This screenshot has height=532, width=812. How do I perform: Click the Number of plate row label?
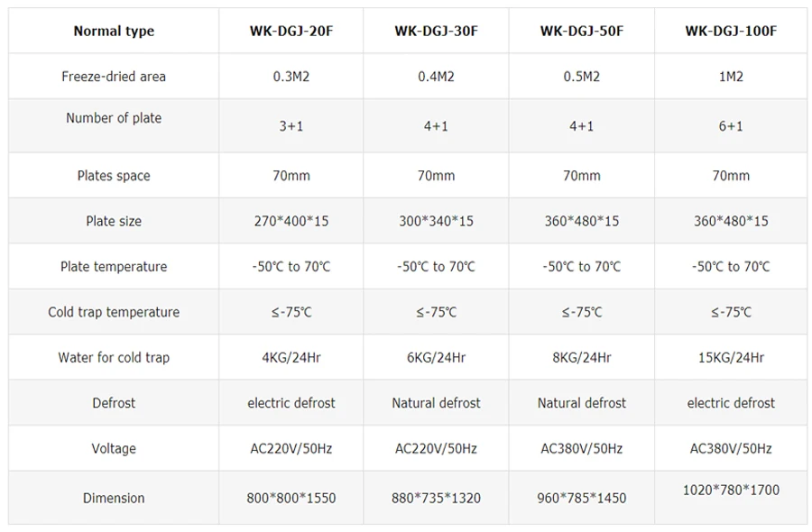[114, 118]
